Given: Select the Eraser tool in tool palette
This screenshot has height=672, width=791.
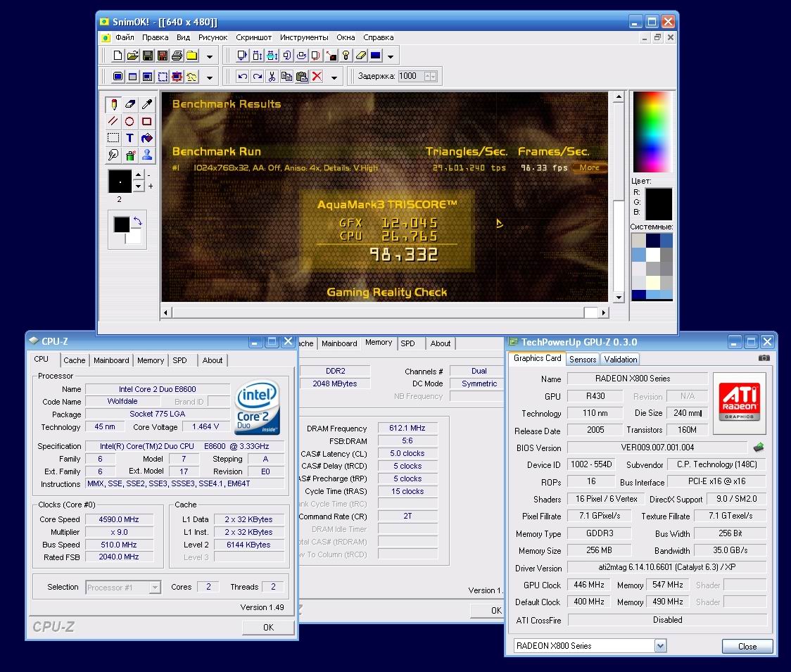Looking at the screenshot, I should point(130,104).
